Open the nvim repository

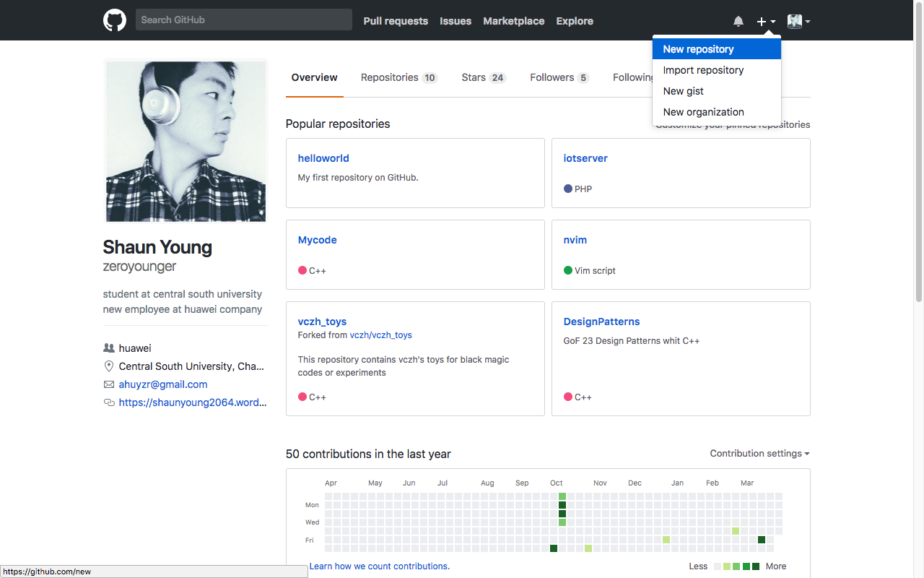pos(575,240)
